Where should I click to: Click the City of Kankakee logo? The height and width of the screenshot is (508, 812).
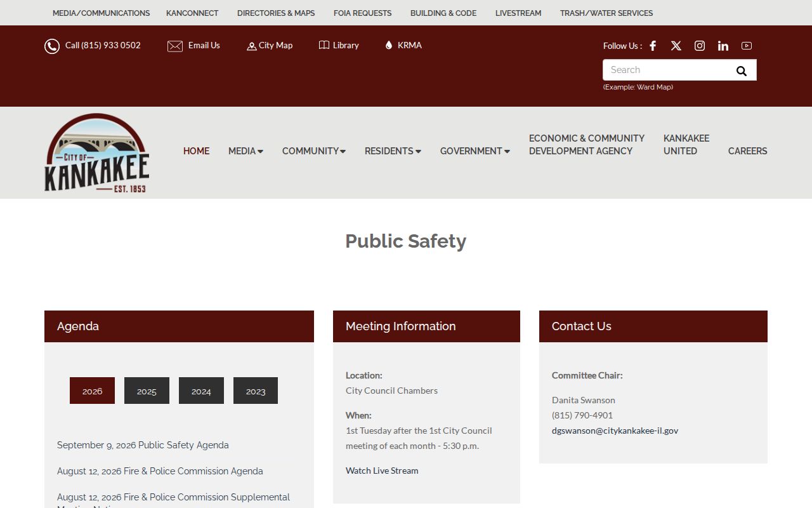point(97,153)
